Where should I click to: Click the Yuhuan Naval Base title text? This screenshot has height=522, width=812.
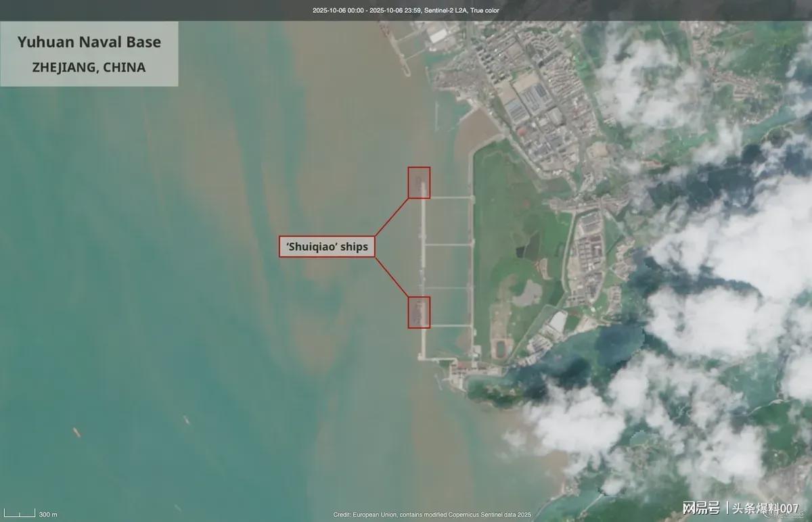(89, 42)
